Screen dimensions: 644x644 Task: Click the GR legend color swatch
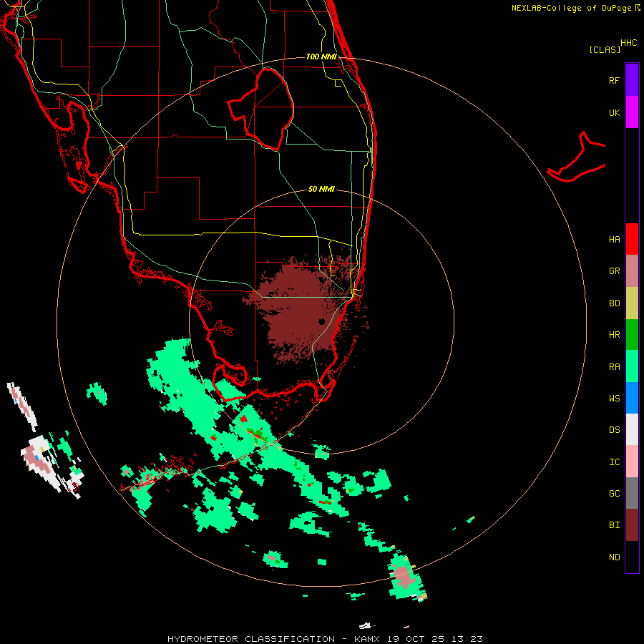[632, 271]
